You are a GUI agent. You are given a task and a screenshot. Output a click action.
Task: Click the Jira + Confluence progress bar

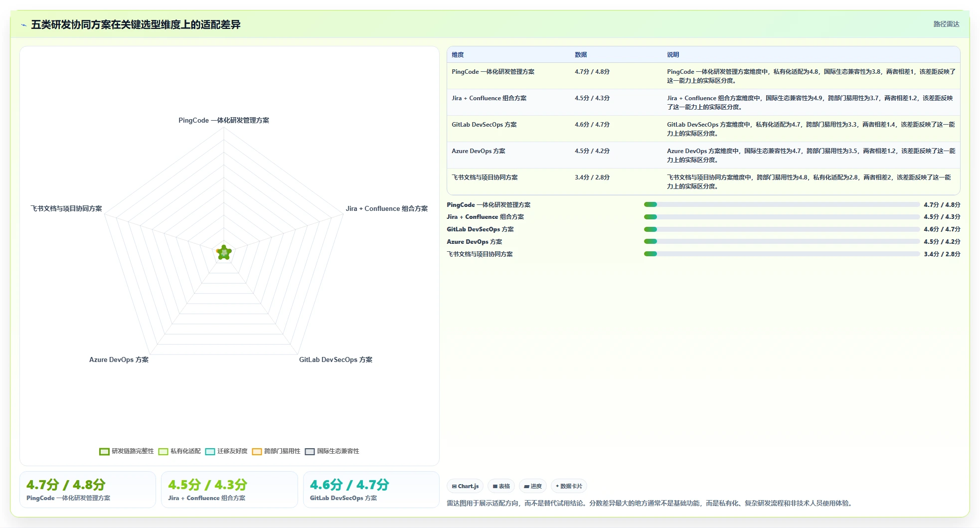(x=782, y=217)
